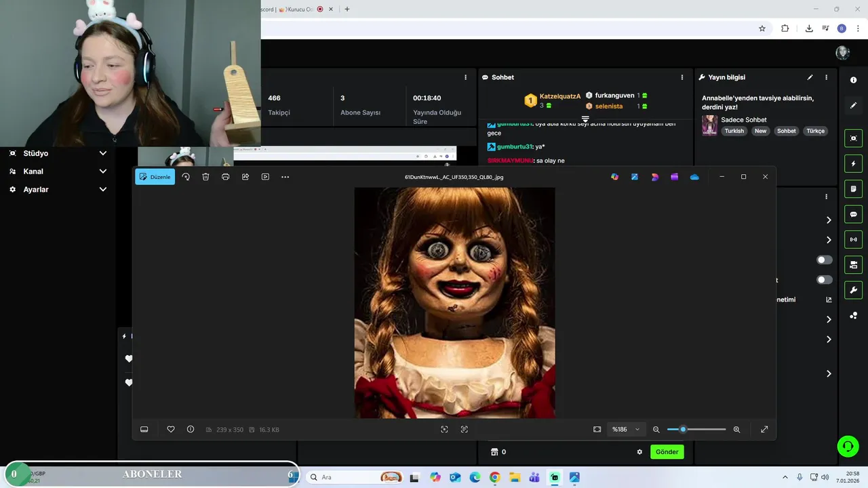Open Sohbet panel three-dot menu
Viewport: 868px width, 488px height.
tap(682, 77)
